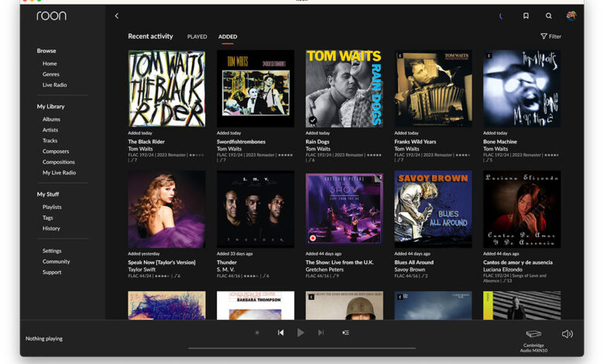
Task: Click the purple activity spinner icon
Action: click(501, 15)
